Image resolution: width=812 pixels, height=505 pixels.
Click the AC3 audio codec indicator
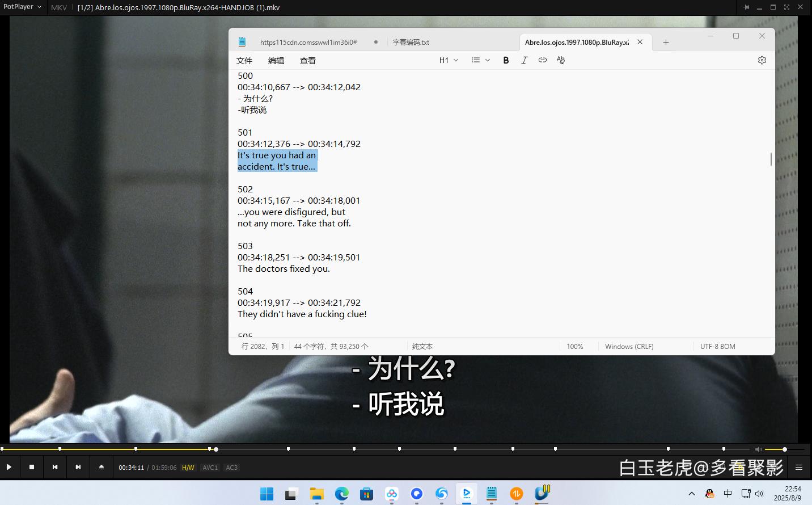pyautogui.click(x=231, y=467)
